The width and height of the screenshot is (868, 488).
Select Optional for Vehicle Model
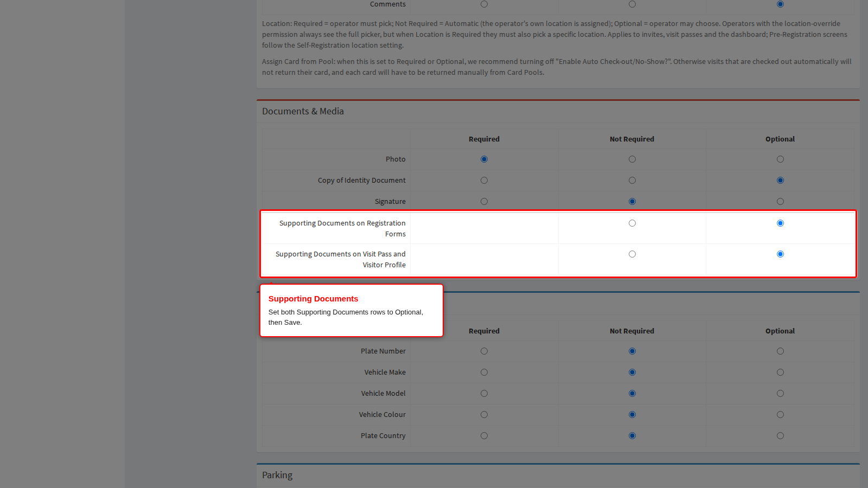tap(780, 394)
